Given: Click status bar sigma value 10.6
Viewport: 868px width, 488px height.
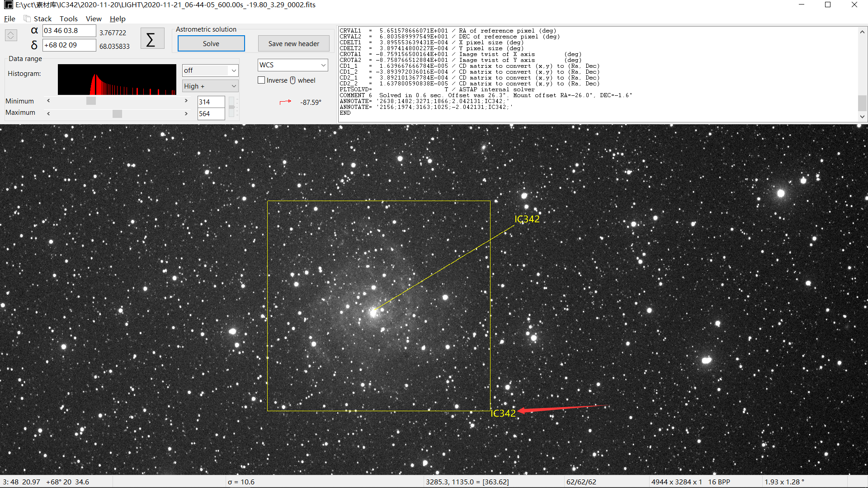Looking at the screenshot, I should (x=241, y=482).
